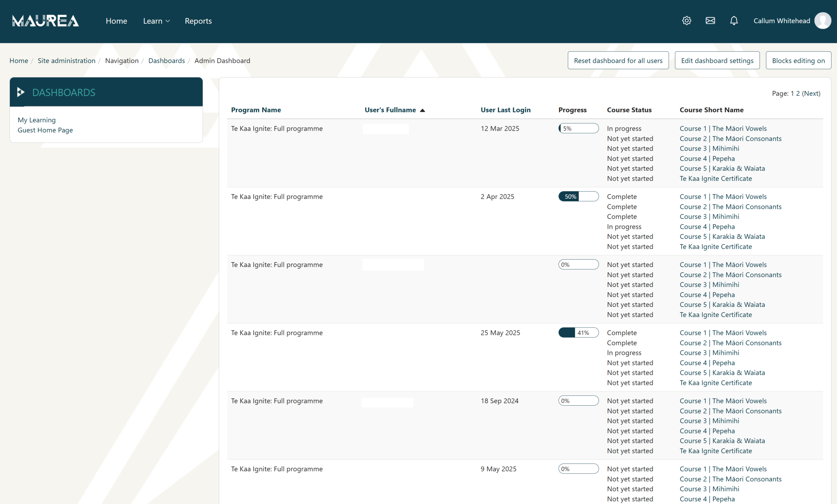The height and width of the screenshot is (504, 837).
Task: Open Te Kaa Ignite Certificate in 18 Sep 2024 row
Action: 716,451
